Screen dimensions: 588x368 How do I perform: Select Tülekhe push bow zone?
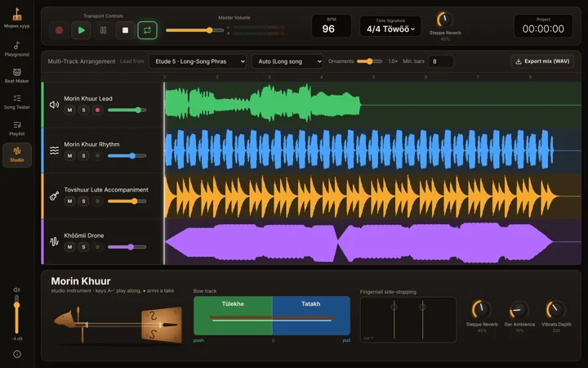coord(233,316)
